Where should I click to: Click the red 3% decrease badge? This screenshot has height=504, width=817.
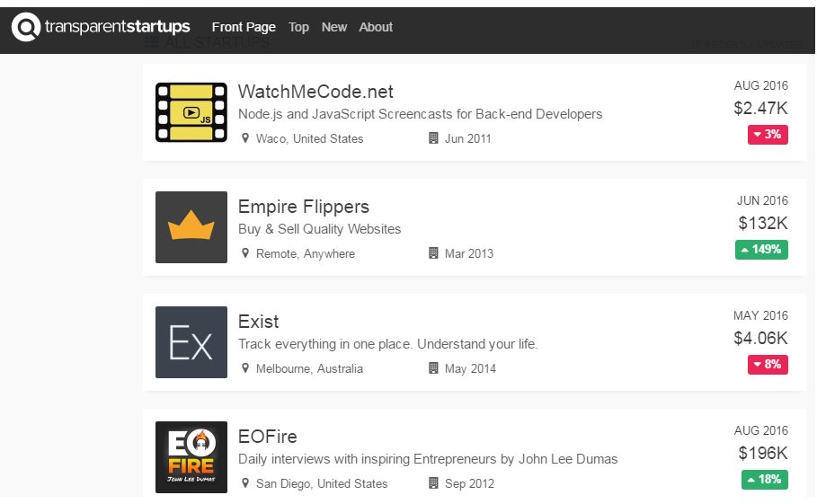pos(768,135)
